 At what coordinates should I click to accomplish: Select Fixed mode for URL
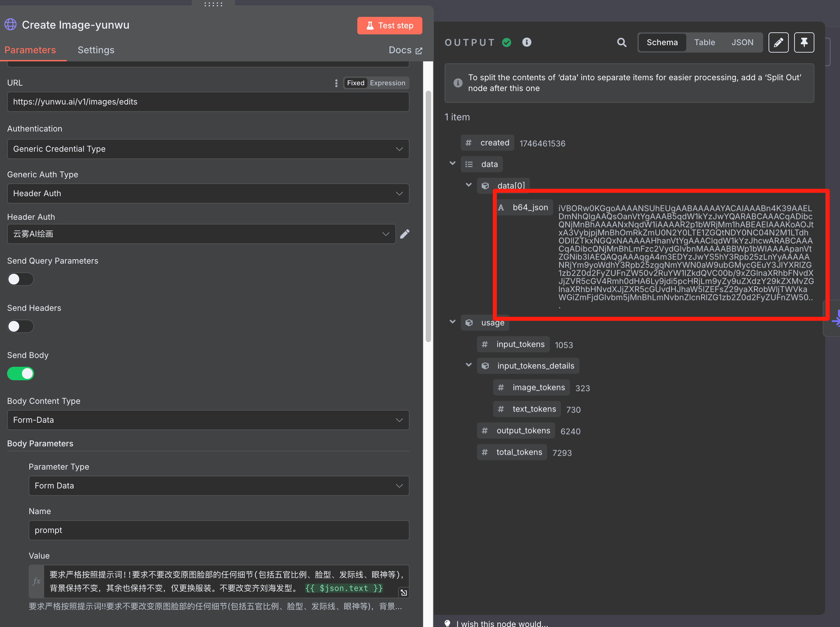355,83
